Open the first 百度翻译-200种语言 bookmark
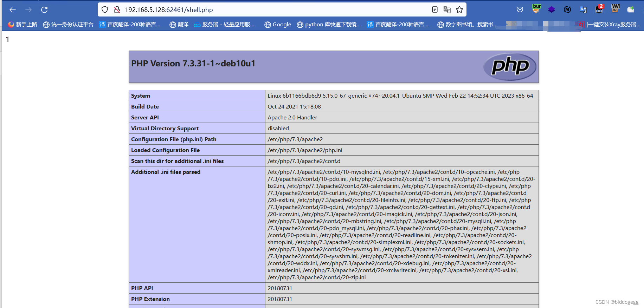 (130, 25)
